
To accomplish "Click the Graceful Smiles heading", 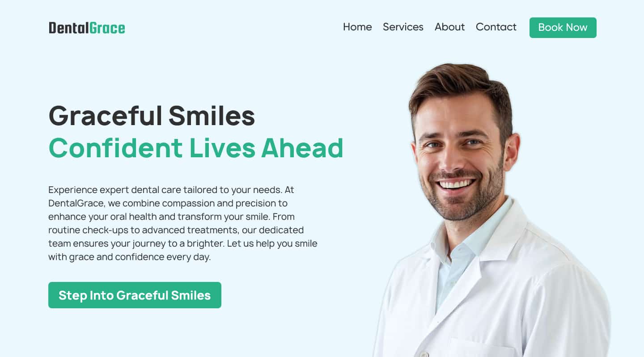I will [x=152, y=115].
